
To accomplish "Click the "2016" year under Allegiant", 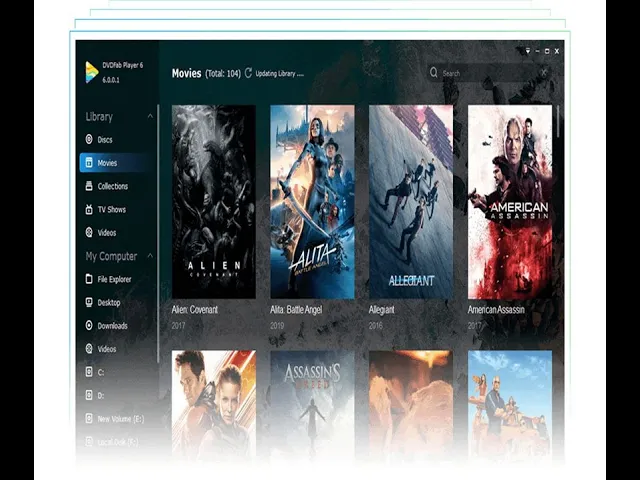I will coord(376,326).
